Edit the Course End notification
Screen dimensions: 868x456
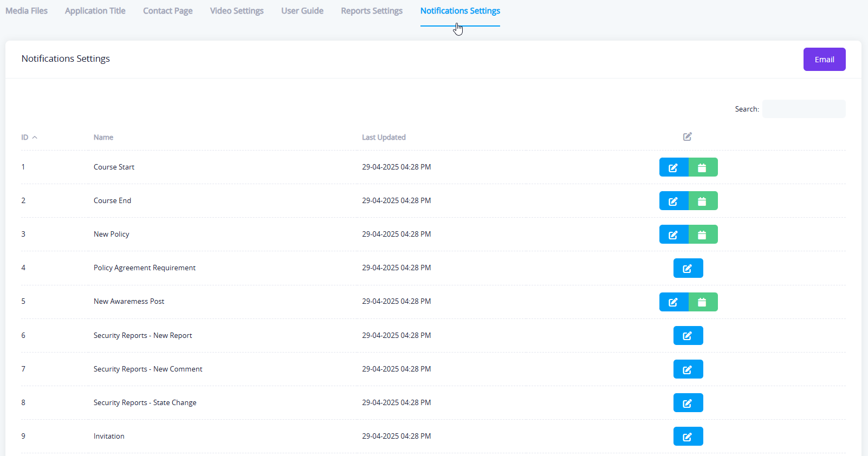673,201
